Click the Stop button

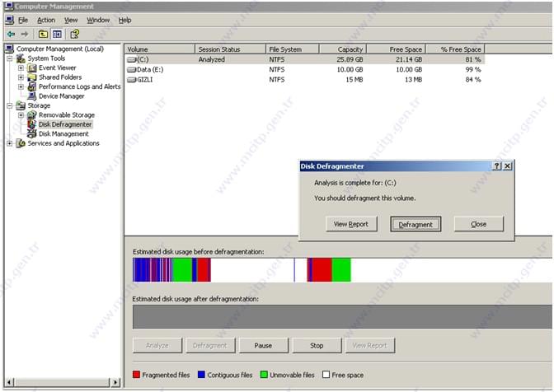[317, 345]
